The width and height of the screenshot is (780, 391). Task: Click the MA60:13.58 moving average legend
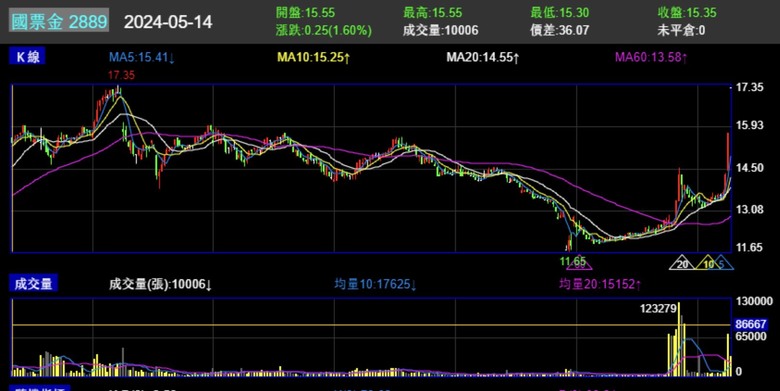point(651,57)
